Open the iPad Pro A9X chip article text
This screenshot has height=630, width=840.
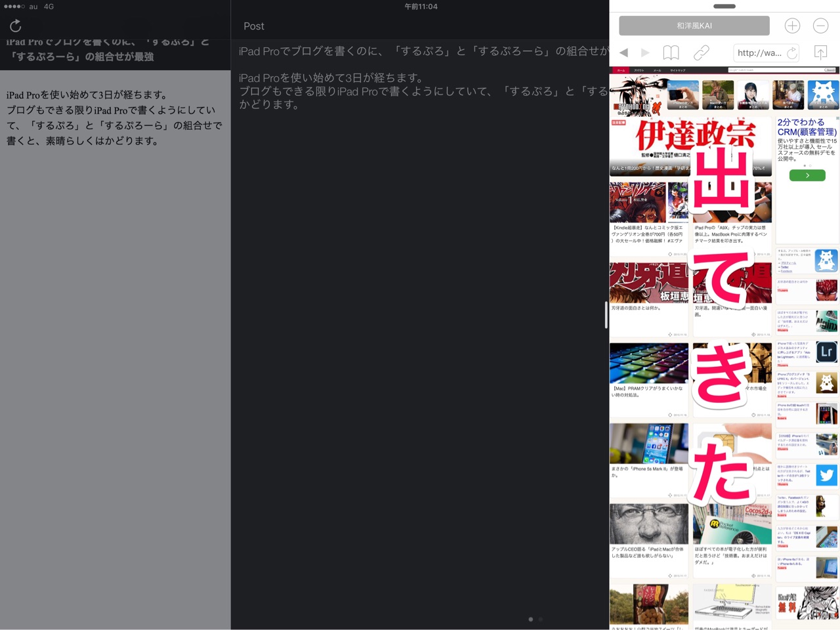(x=730, y=234)
